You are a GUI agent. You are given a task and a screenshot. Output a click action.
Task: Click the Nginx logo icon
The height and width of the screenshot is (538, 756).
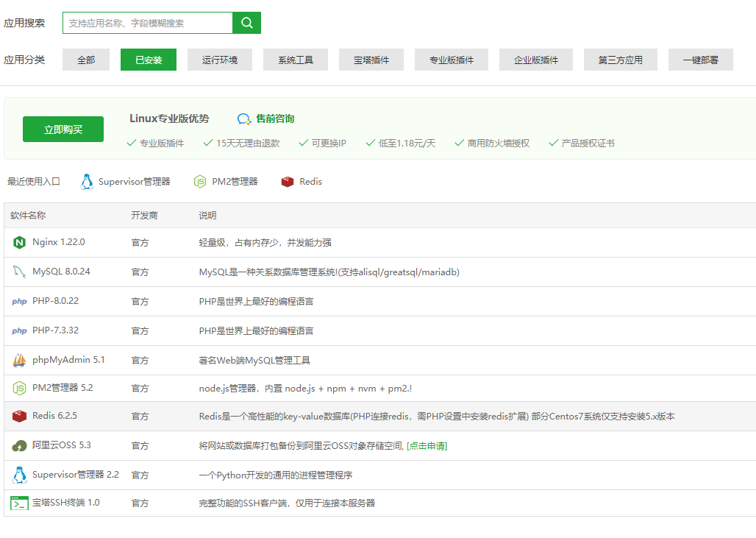coord(19,242)
